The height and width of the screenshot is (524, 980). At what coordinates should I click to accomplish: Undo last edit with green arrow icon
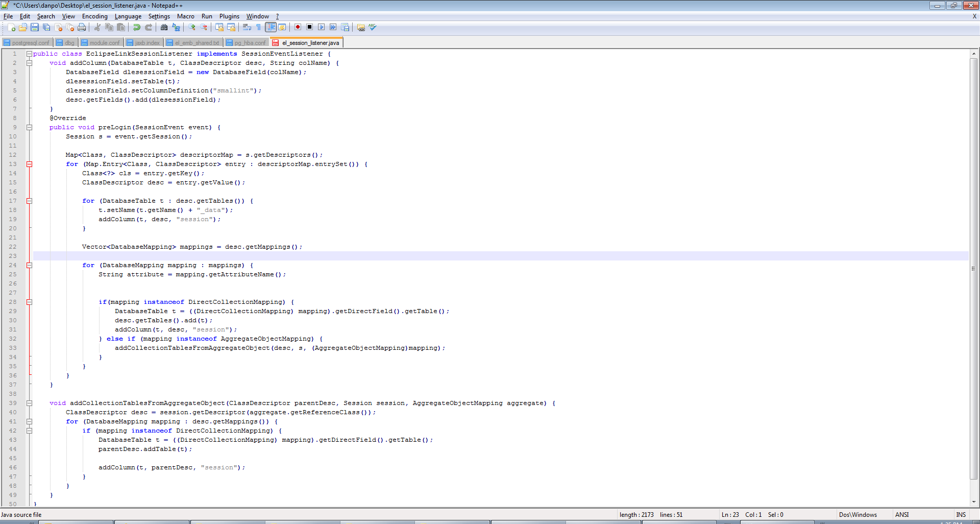137,28
